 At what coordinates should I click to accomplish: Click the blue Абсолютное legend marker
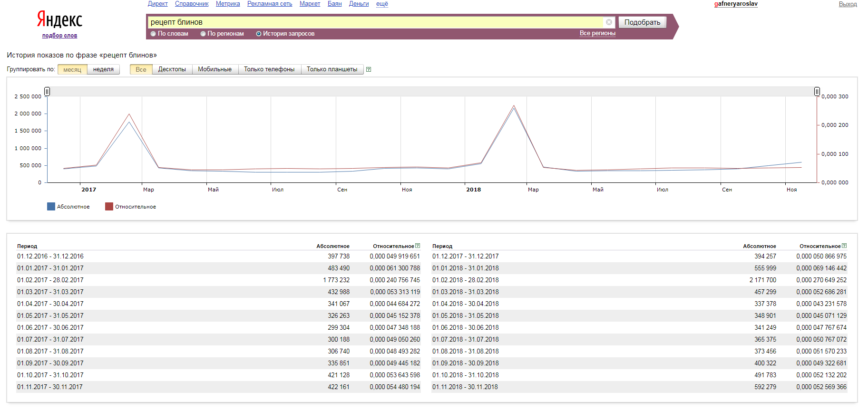51,207
